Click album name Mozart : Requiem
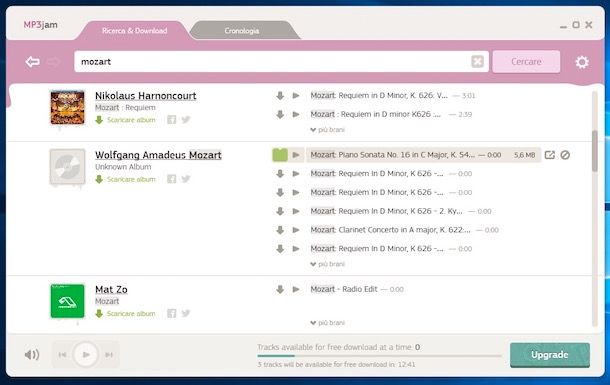 [125, 107]
